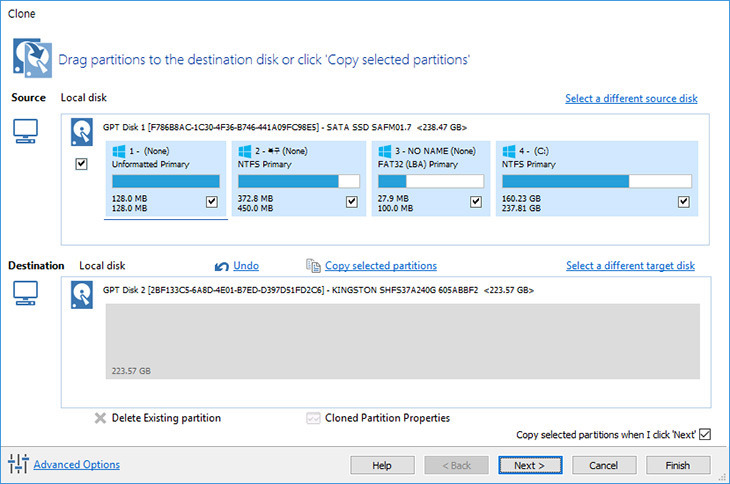Click the Back button
Viewport: 730px width, 484px height.
pyautogui.click(x=456, y=465)
